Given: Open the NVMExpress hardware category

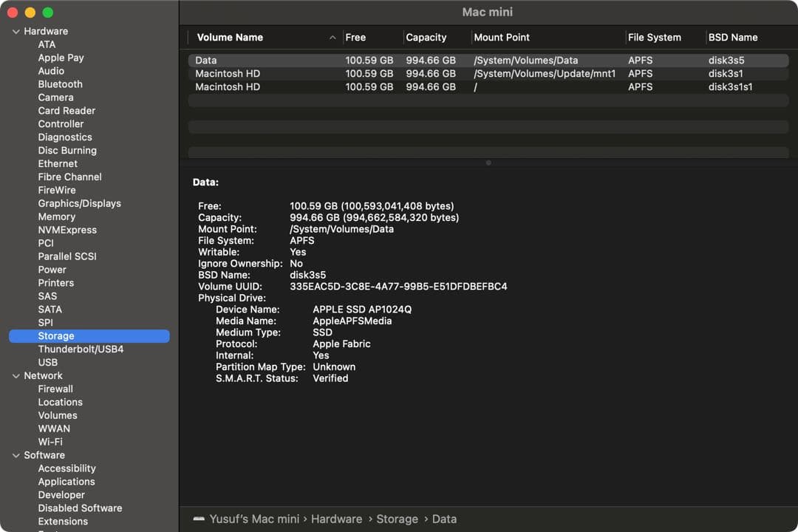Looking at the screenshot, I should pos(67,230).
